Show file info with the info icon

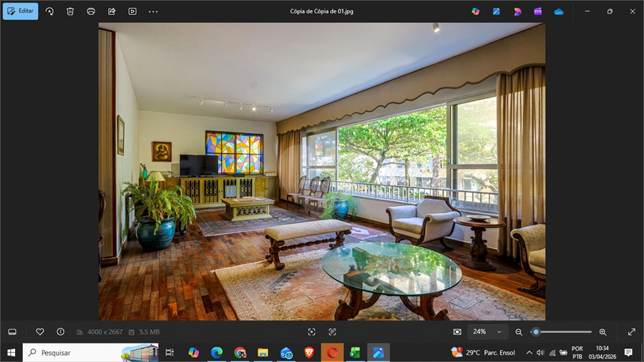(x=60, y=332)
